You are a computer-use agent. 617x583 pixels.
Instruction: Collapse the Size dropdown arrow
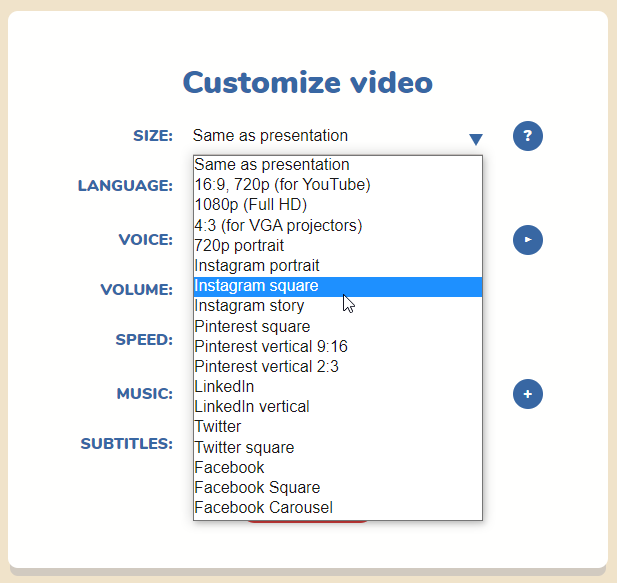click(x=476, y=139)
